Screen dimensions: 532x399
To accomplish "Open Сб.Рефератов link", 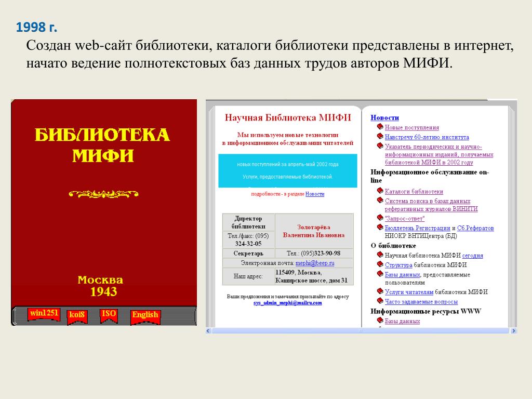I will 475,228.
